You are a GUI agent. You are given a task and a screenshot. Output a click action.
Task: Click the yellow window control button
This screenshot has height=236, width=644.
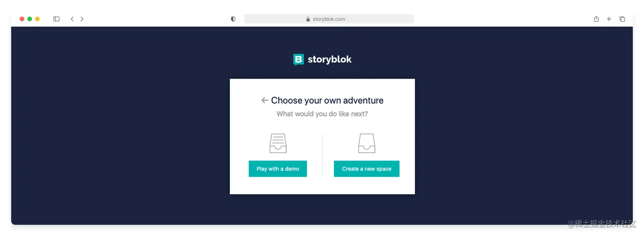[x=37, y=19]
